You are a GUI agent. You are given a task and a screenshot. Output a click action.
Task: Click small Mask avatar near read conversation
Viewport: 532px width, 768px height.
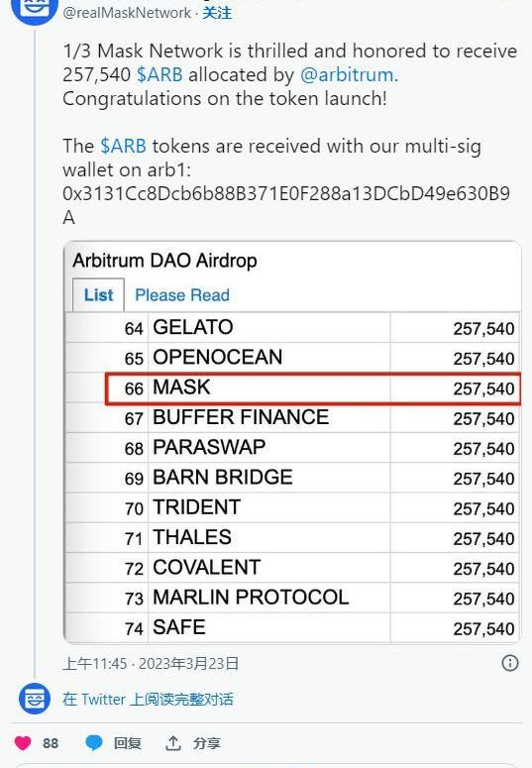coord(35,699)
